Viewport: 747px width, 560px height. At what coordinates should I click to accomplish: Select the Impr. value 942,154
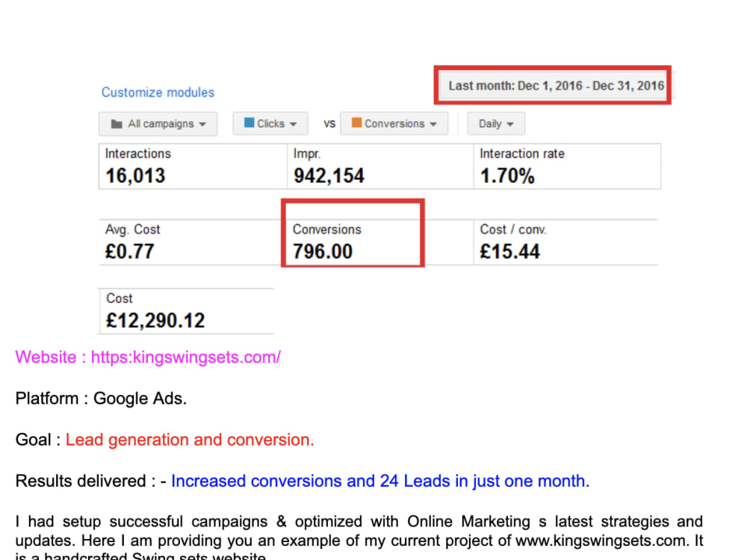pyautogui.click(x=329, y=175)
